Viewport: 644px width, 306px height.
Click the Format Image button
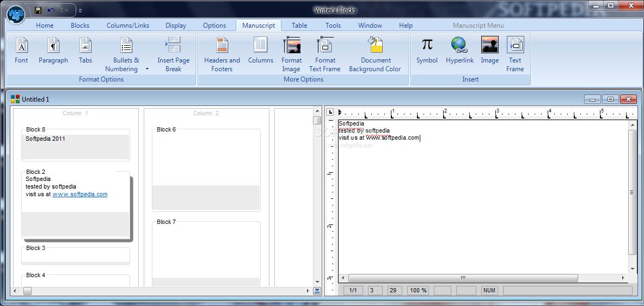click(x=291, y=54)
